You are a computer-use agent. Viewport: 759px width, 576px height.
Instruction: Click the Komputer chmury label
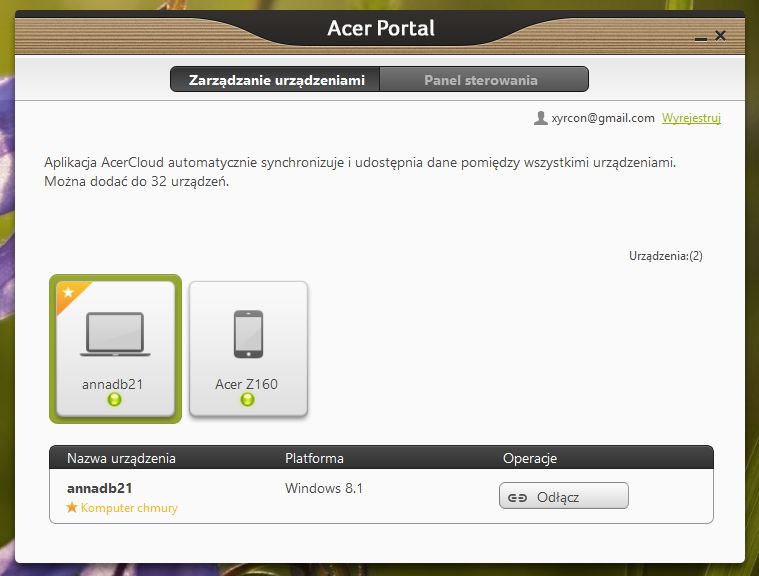click(x=129, y=508)
